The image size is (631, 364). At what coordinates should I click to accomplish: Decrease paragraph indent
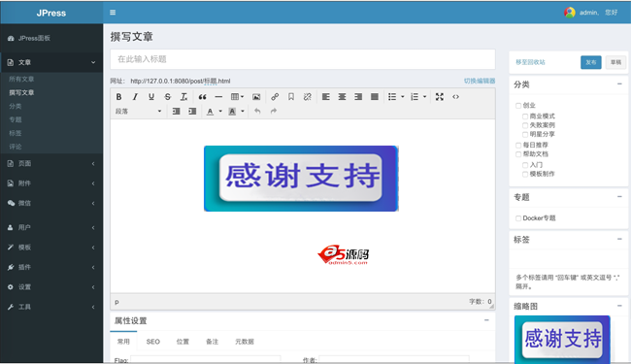pyautogui.click(x=177, y=111)
